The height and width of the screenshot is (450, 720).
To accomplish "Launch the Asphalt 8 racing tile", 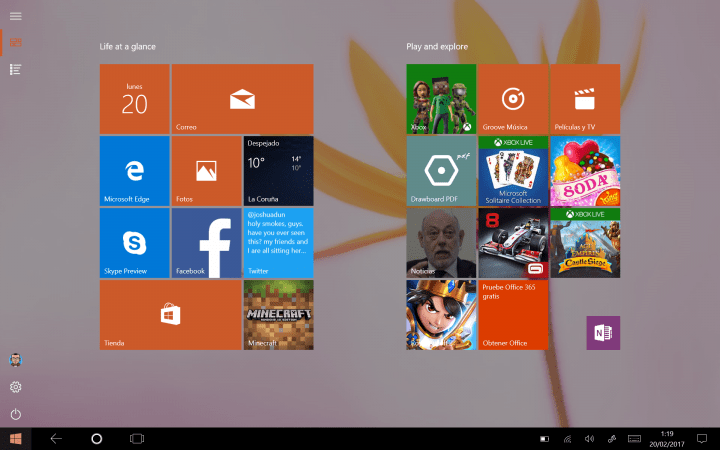I will point(513,243).
